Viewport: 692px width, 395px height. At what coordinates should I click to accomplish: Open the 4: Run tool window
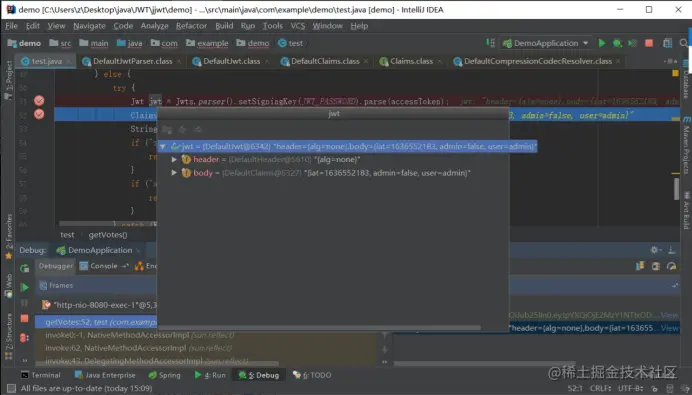tap(210, 375)
